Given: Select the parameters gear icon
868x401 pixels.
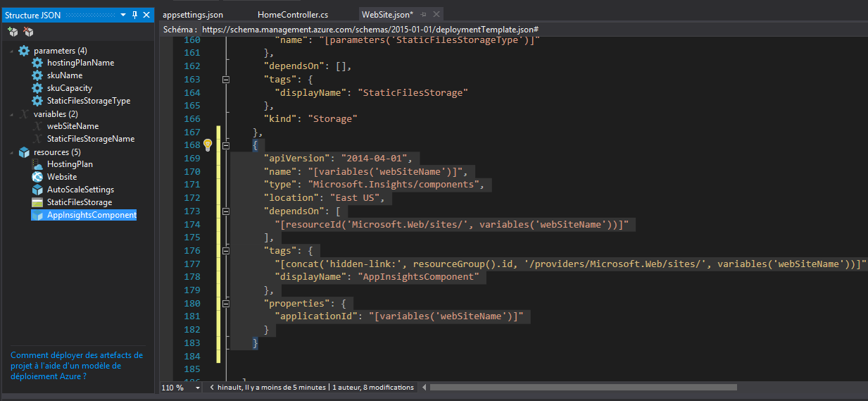Looking at the screenshot, I should click(24, 51).
